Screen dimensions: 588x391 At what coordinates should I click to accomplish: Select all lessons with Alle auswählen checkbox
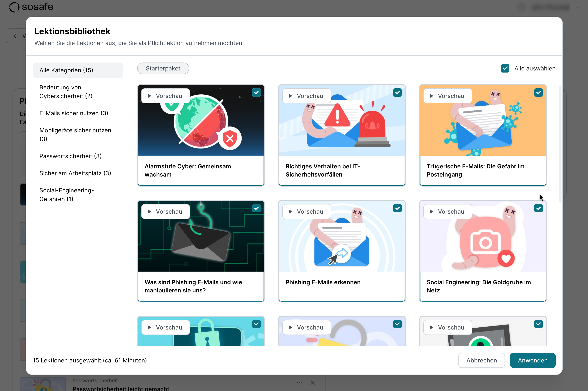pos(505,68)
